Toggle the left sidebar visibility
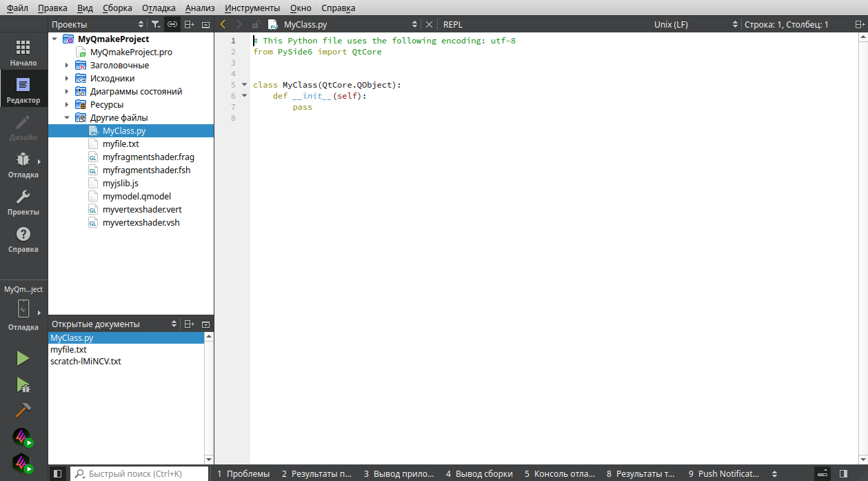This screenshot has width=868, height=481. (58, 473)
